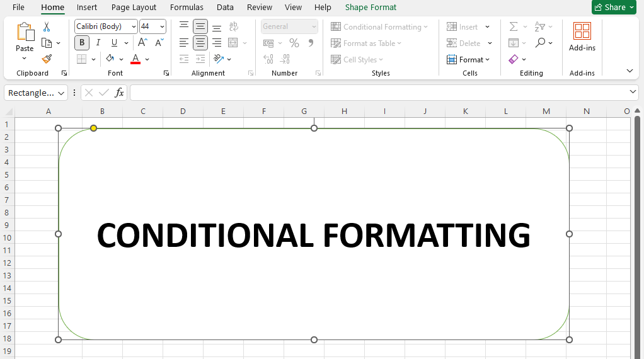
Task: Click the Decrease Font Size icon
Action: tap(158, 43)
